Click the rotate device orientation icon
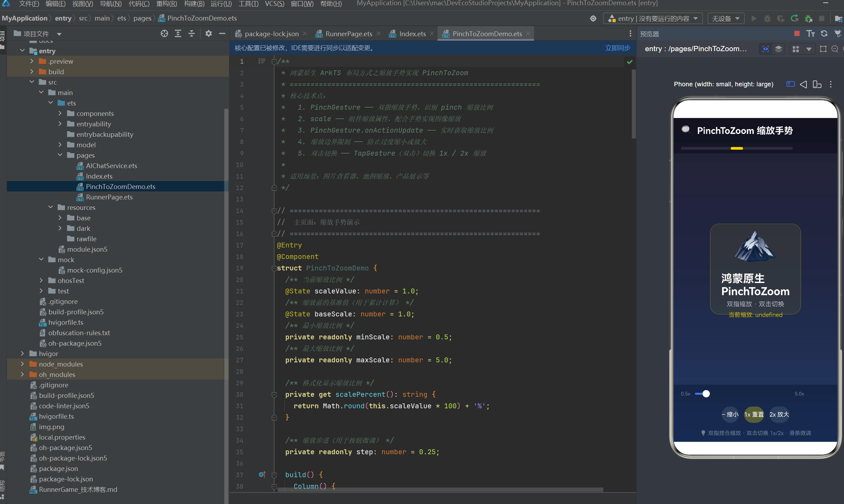Image resolution: width=844 pixels, height=504 pixels. tap(817, 84)
